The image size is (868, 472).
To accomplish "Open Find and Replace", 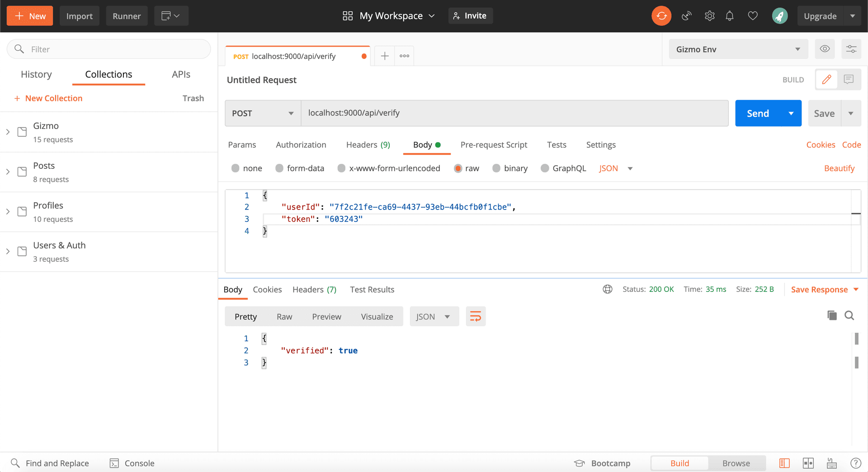I will (50, 463).
